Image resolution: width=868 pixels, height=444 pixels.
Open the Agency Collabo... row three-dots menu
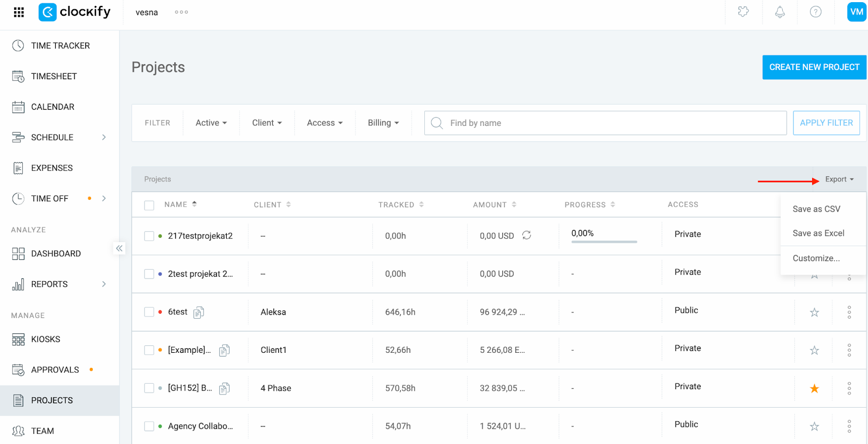(849, 426)
